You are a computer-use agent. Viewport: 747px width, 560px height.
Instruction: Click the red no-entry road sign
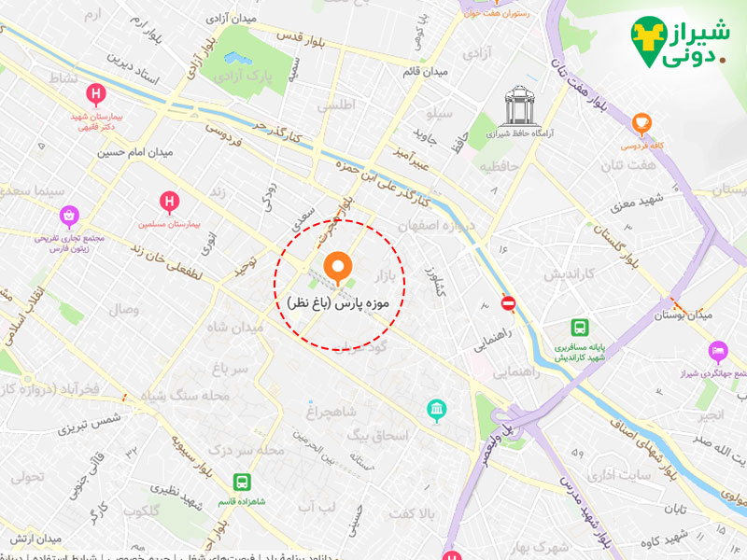(x=508, y=302)
